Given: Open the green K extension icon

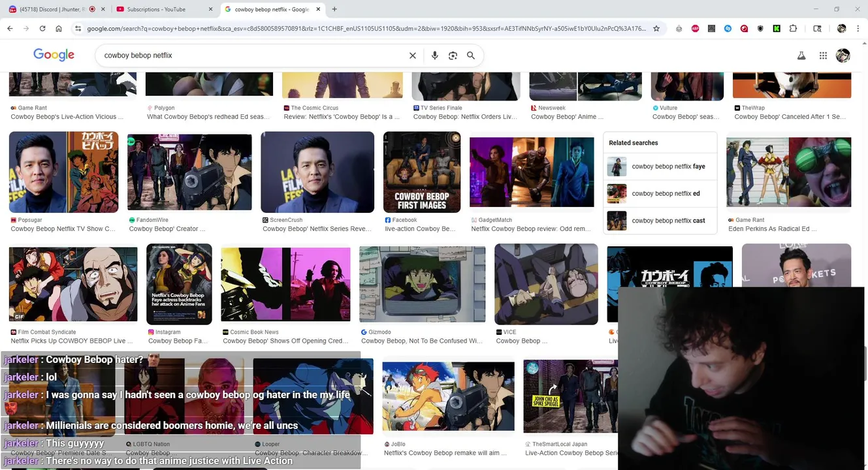Looking at the screenshot, I should click(x=777, y=29).
